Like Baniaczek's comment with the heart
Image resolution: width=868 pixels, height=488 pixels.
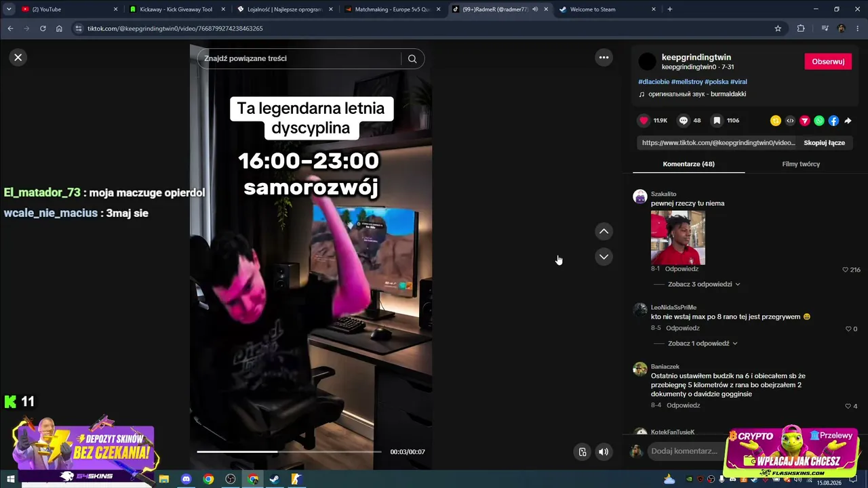click(848, 406)
